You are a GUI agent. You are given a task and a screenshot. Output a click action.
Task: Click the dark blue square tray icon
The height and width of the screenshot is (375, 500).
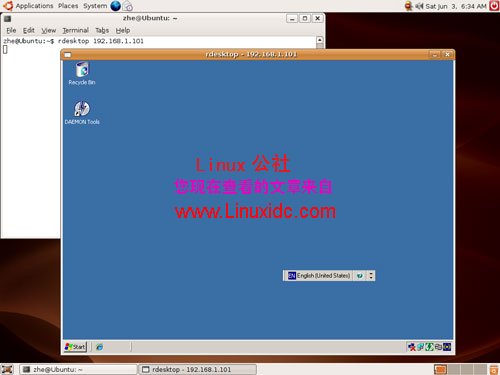point(447,347)
